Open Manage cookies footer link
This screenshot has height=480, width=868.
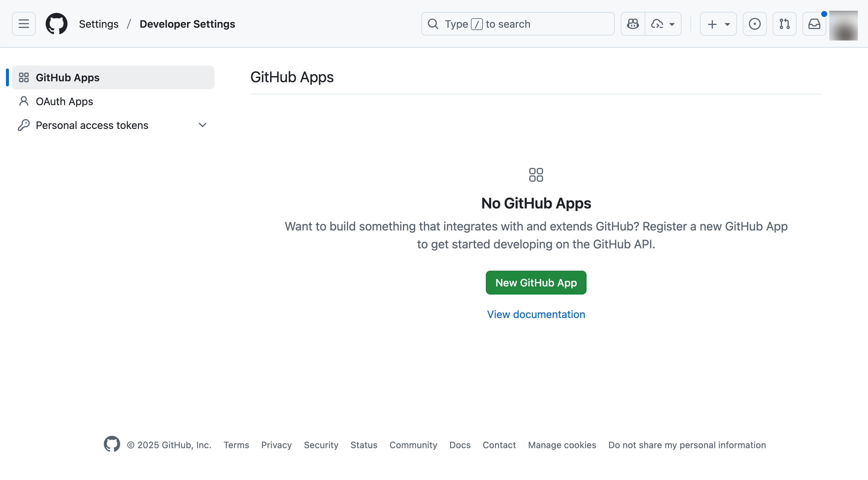pyautogui.click(x=562, y=445)
